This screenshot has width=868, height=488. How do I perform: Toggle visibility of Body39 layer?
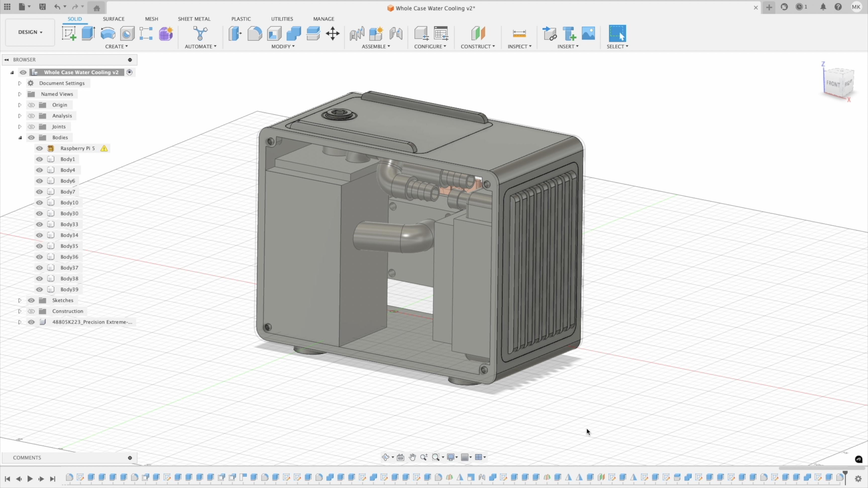pyautogui.click(x=39, y=289)
